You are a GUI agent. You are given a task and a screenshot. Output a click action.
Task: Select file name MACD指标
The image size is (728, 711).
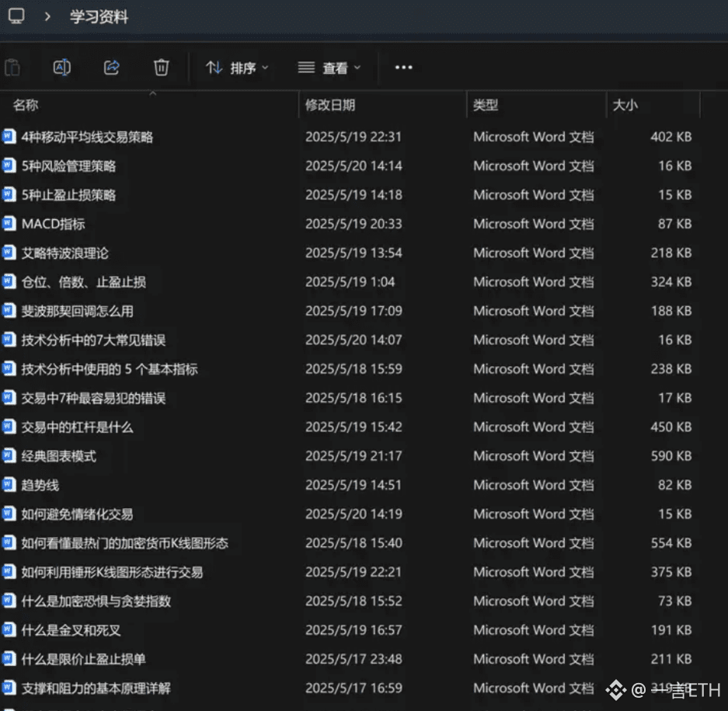coord(54,224)
